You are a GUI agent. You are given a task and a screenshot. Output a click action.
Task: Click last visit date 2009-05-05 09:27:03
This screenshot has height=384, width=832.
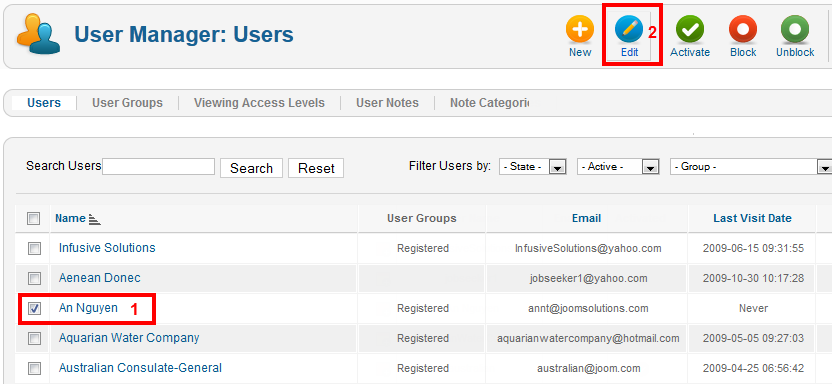tap(753, 338)
